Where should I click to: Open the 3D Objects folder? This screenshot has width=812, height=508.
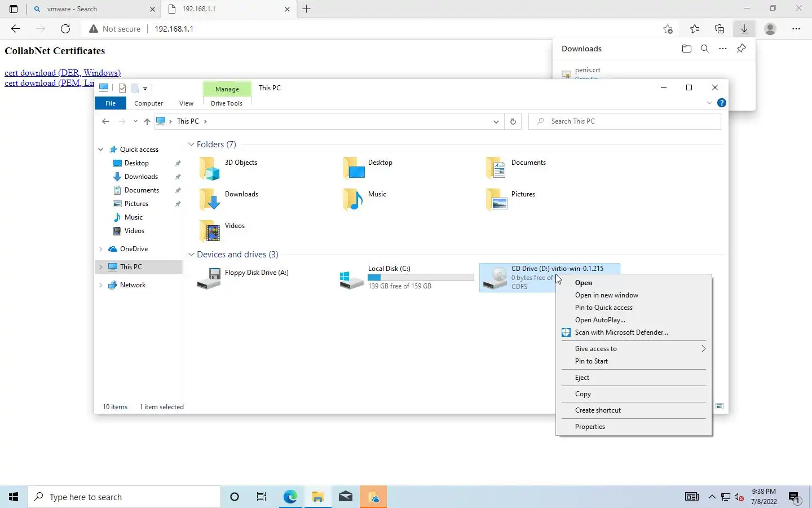[209, 168]
